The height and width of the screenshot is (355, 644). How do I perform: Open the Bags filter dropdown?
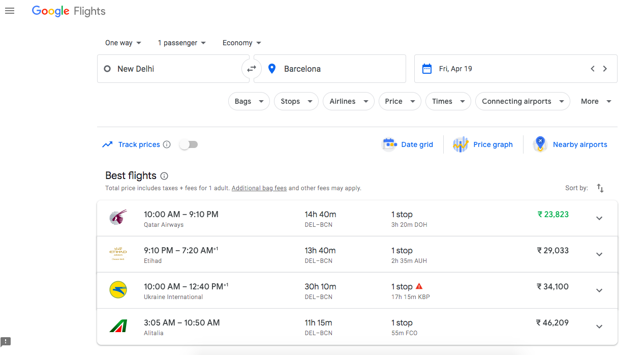pyautogui.click(x=249, y=101)
